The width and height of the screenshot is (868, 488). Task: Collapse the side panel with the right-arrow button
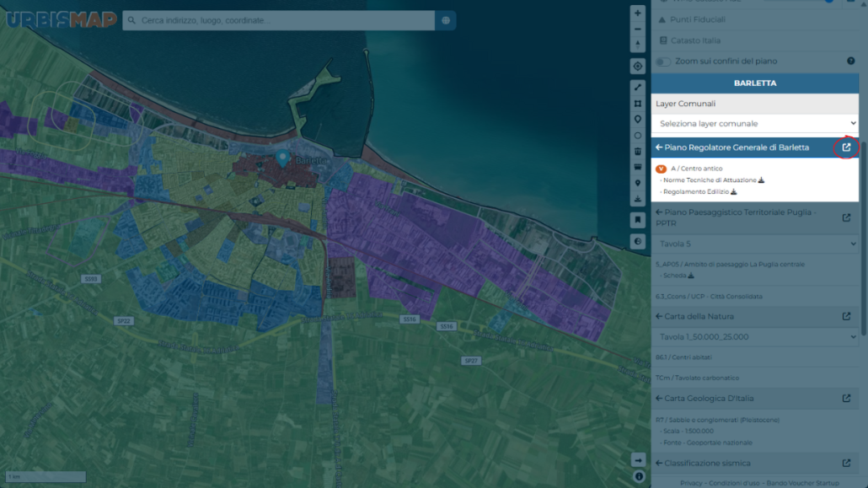[x=638, y=460]
